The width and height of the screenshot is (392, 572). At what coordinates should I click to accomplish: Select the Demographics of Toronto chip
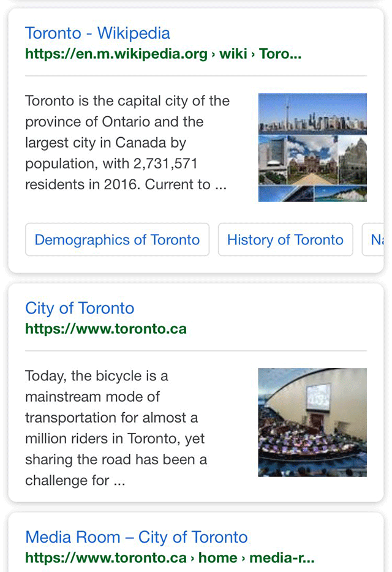(117, 239)
